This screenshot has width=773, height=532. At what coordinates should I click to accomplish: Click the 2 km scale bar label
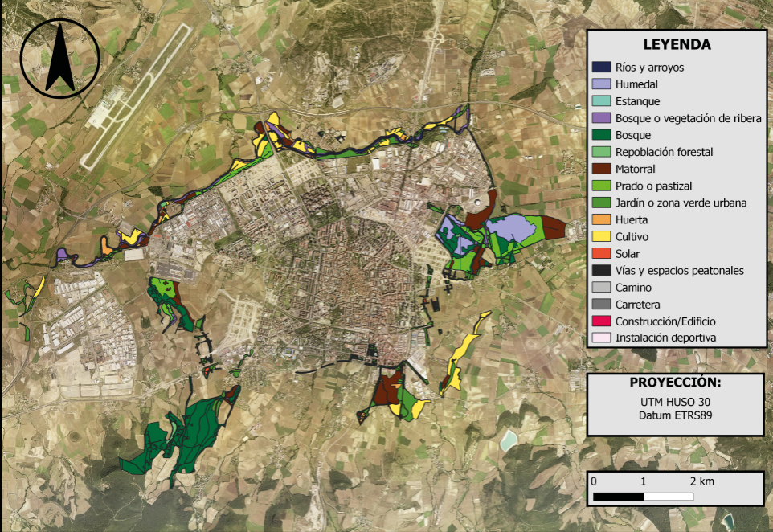701,481
